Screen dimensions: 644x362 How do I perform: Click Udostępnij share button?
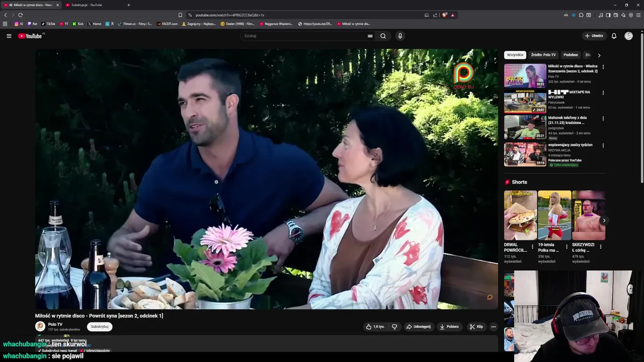tap(418, 326)
